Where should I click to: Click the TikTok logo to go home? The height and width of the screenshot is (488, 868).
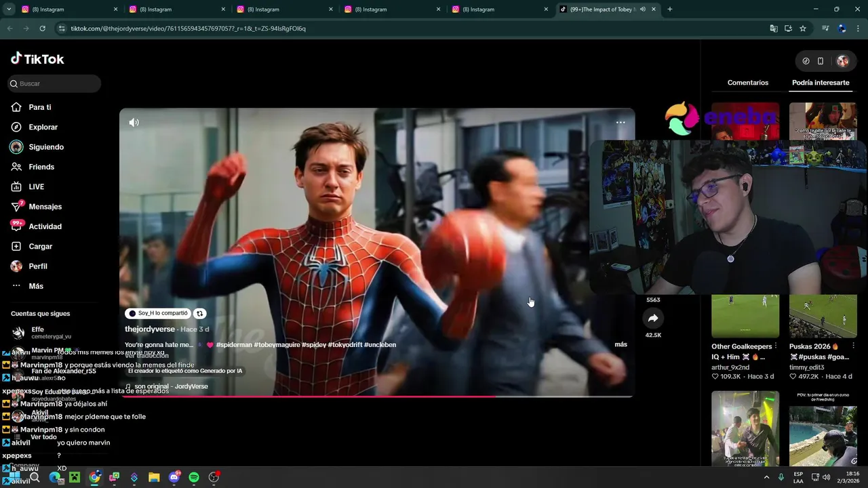[x=37, y=59]
